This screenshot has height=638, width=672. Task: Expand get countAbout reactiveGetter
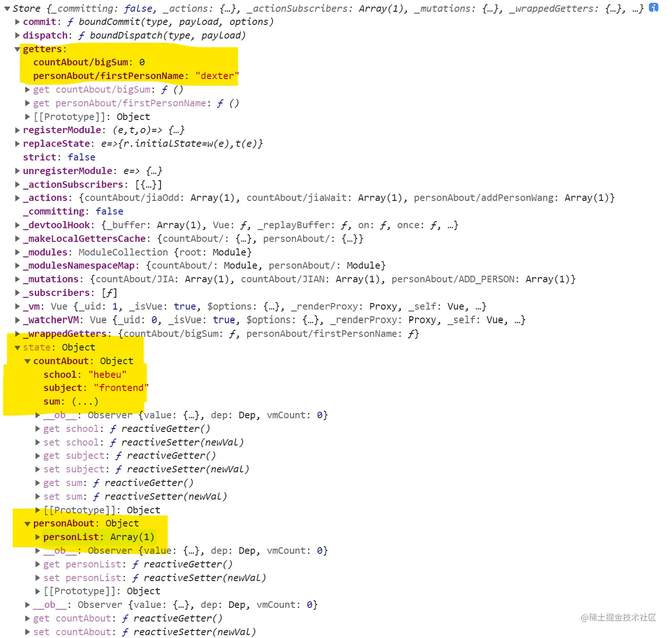28,618
